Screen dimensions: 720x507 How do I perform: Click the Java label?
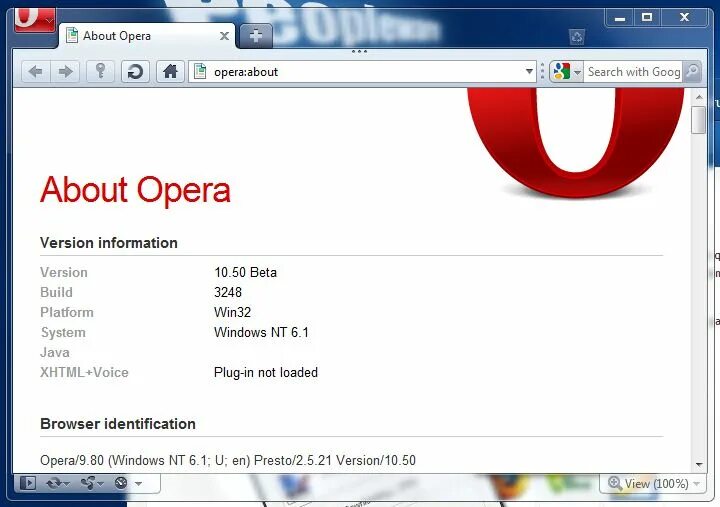pos(55,352)
